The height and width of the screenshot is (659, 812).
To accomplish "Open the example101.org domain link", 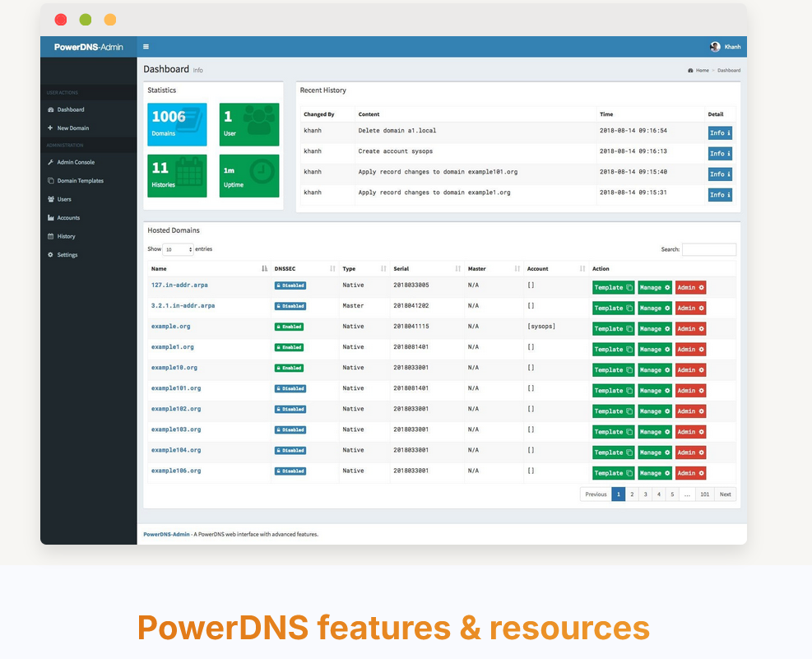I will coord(176,388).
